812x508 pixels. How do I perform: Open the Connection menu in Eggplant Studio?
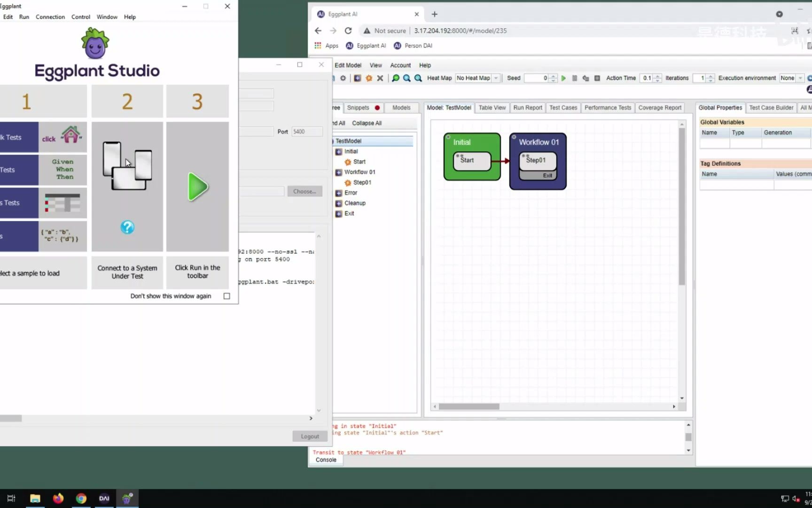coord(50,17)
